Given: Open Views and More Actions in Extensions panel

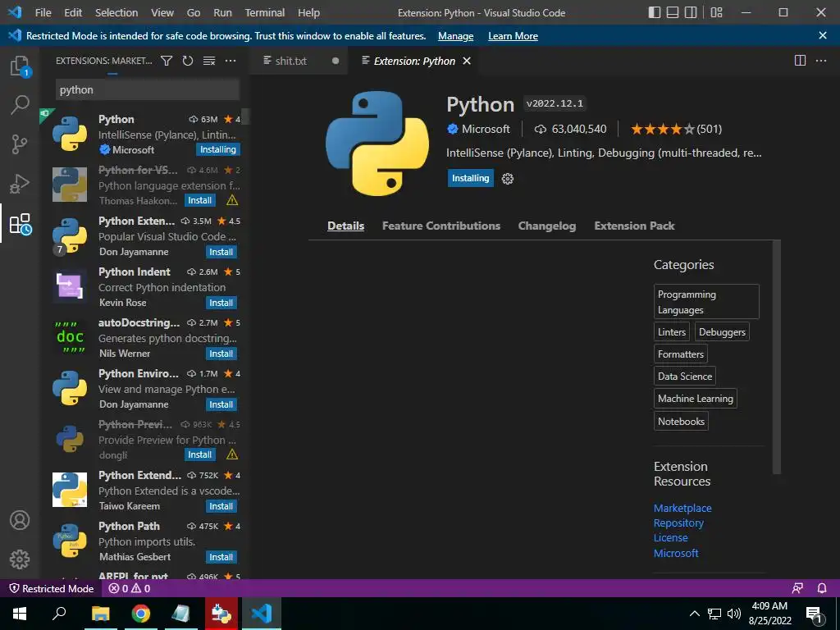Looking at the screenshot, I should (x=231, y=61).
